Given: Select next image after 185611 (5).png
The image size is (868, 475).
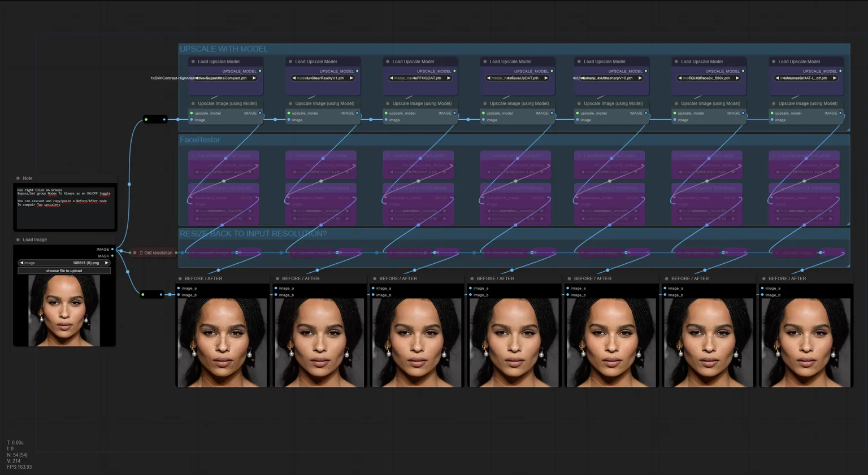Looking at the screenshot, I should pos(106,263).
